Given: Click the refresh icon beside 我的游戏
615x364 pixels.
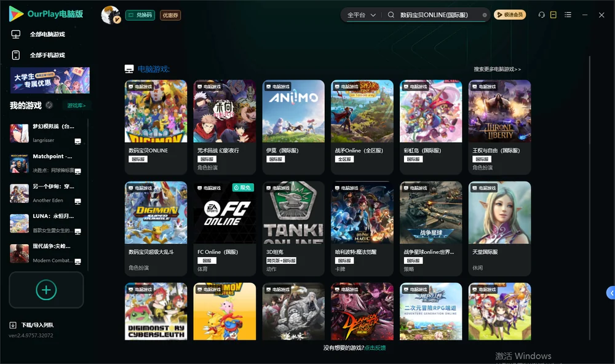Looking at the screenshot, I should 49,105.
